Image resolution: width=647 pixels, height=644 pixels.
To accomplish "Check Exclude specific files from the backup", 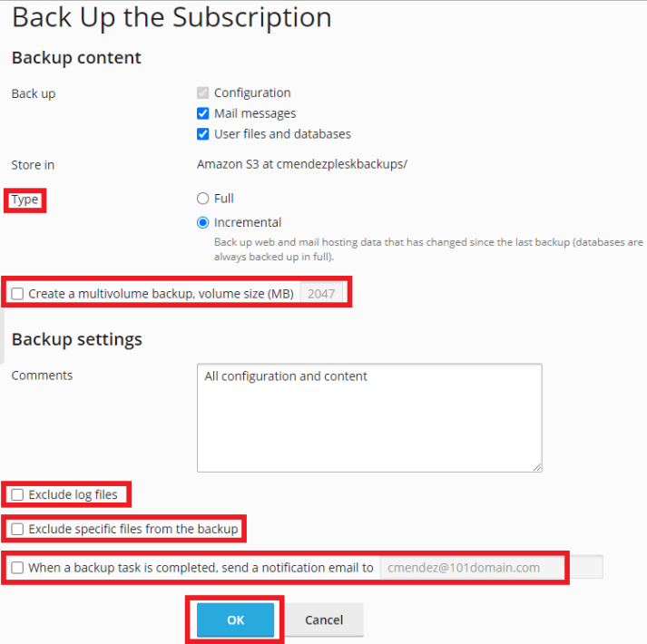I will point(18,529).
